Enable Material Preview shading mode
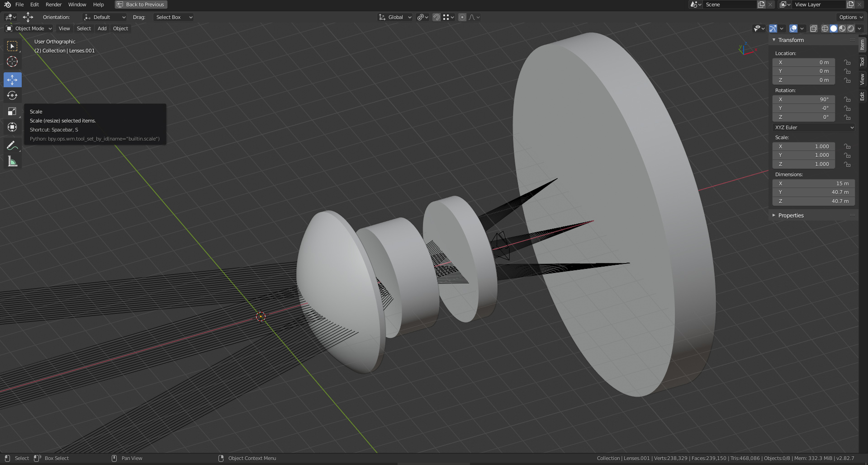This screenshot has height=465, width=868. pyautogui.click(x=842, y=28)
